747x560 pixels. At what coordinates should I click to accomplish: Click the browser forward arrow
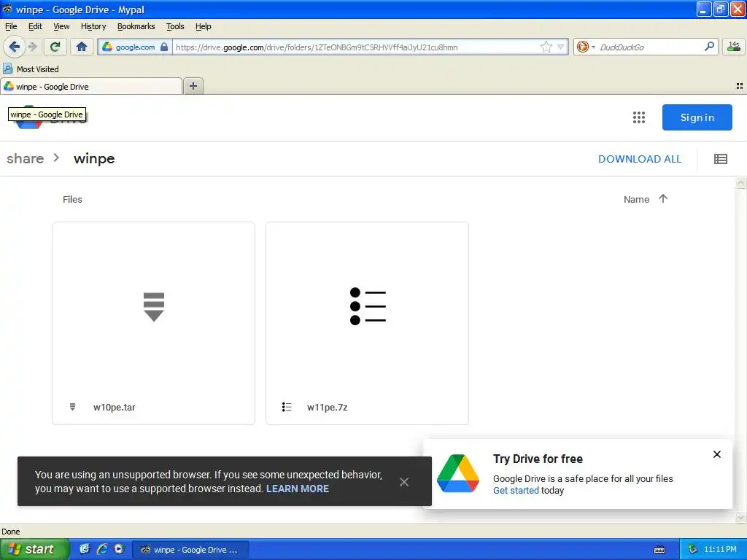(x=33, y=47)
